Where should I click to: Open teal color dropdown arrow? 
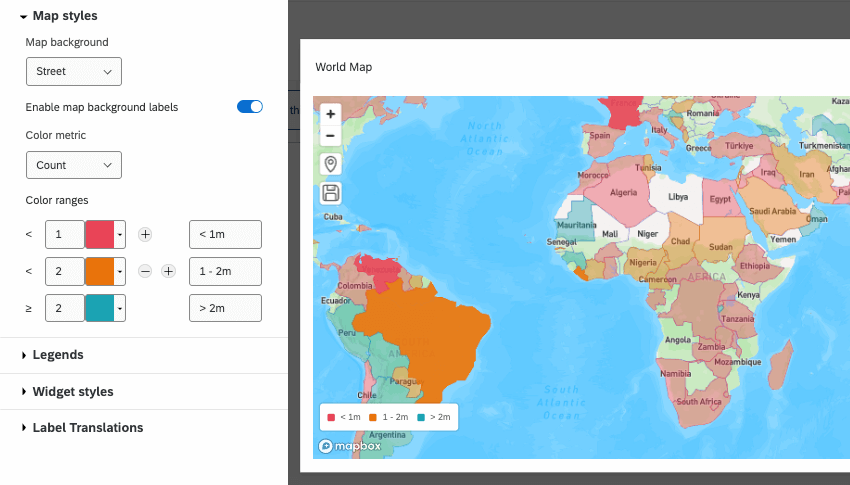coord(120,308)
